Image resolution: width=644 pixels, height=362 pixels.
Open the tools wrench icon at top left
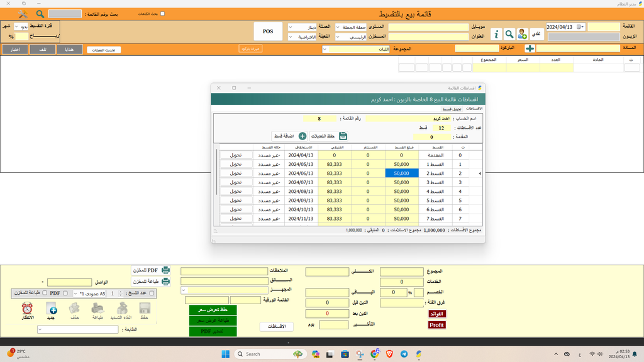coord(23,13)
